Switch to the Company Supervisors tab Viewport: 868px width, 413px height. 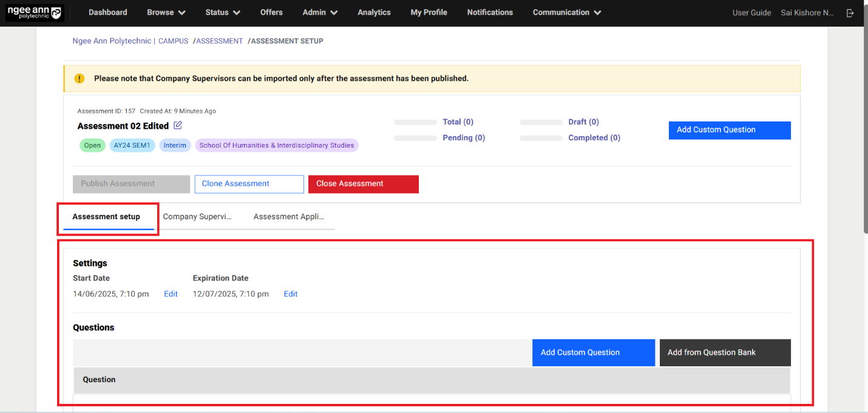(x=197, y=217)
